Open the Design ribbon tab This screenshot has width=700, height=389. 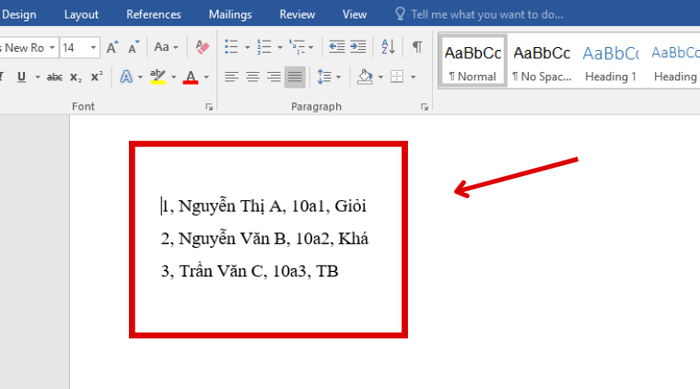click(19, 14)
